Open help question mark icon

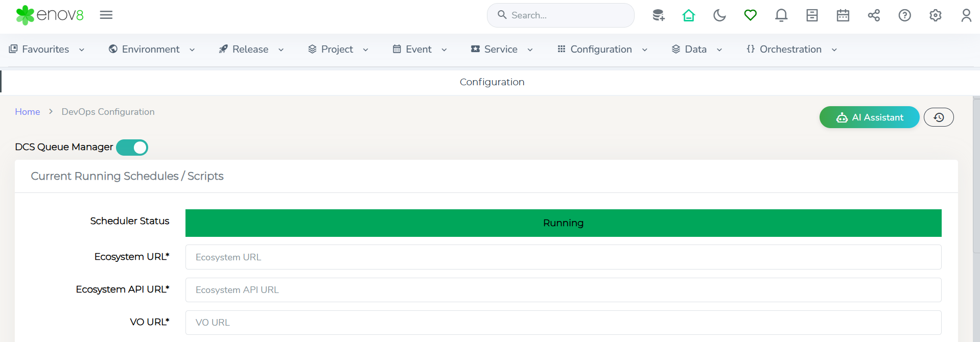pyautogui.click(x=904, y=15)
